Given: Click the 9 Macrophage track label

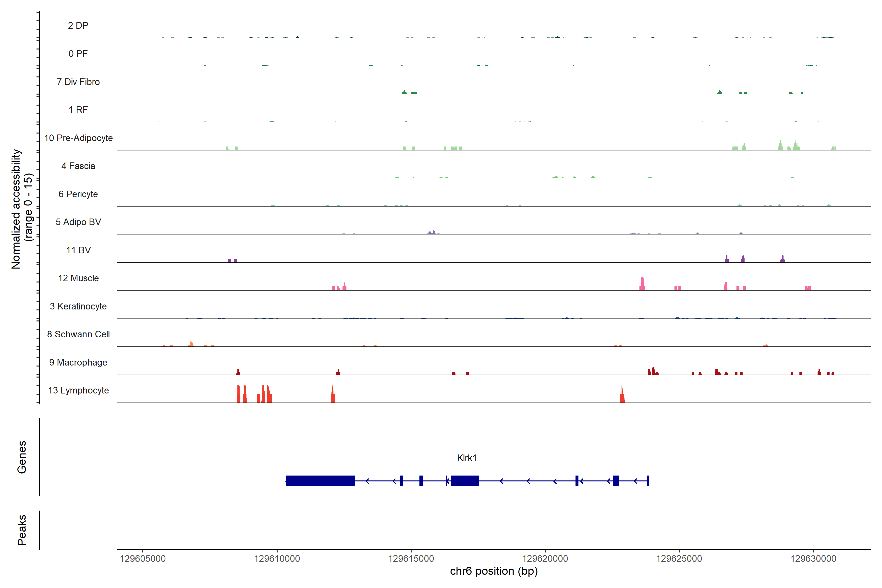Looking at the screenshot, I should [x=78, y=362].
